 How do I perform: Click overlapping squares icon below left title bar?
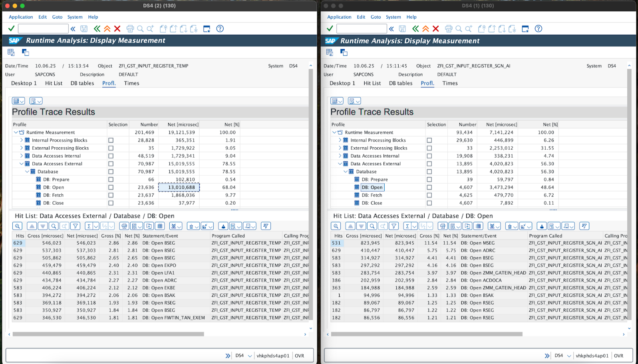point(25,52)
